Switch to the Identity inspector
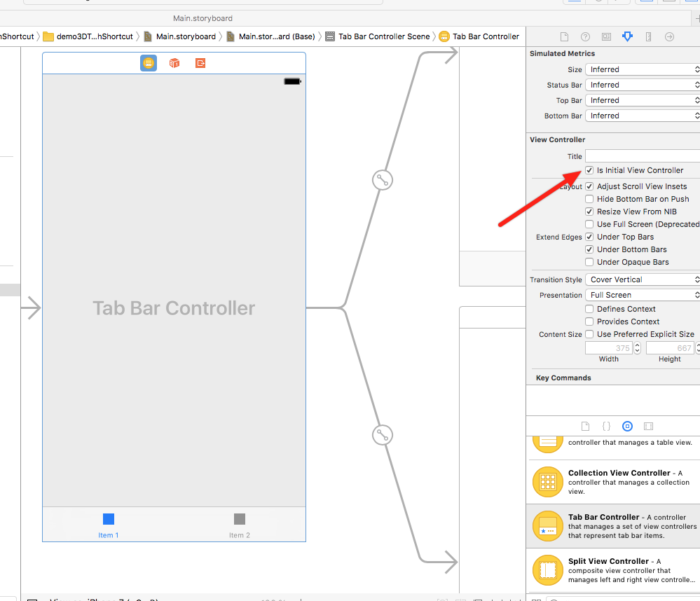Image resolution: width=700 pixels, height=601 pixels. click(606, 36)
